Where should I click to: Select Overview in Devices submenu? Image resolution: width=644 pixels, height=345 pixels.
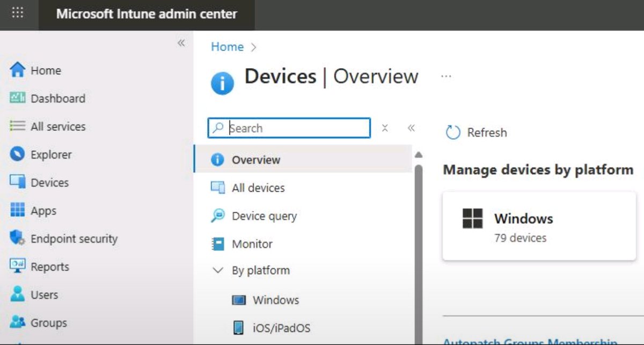[x=303, y=160]
